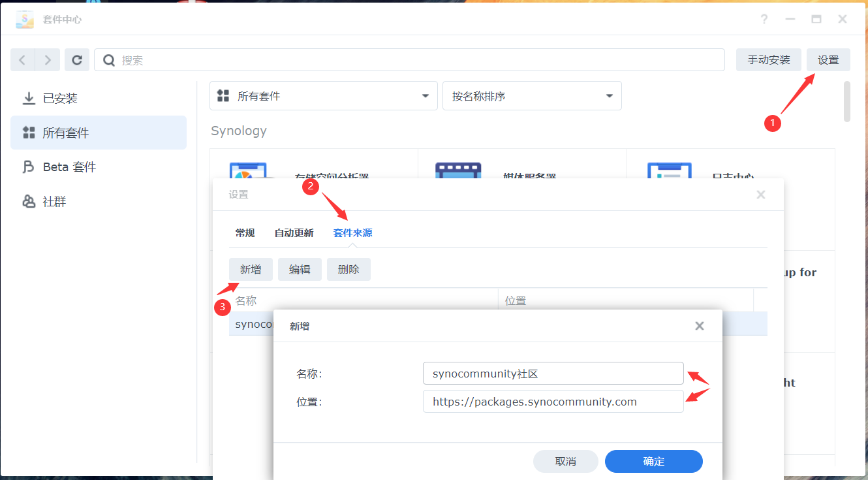Click the back navigation arrow
This screenshot has height=480, width=868.
click(x=22, y=60)
